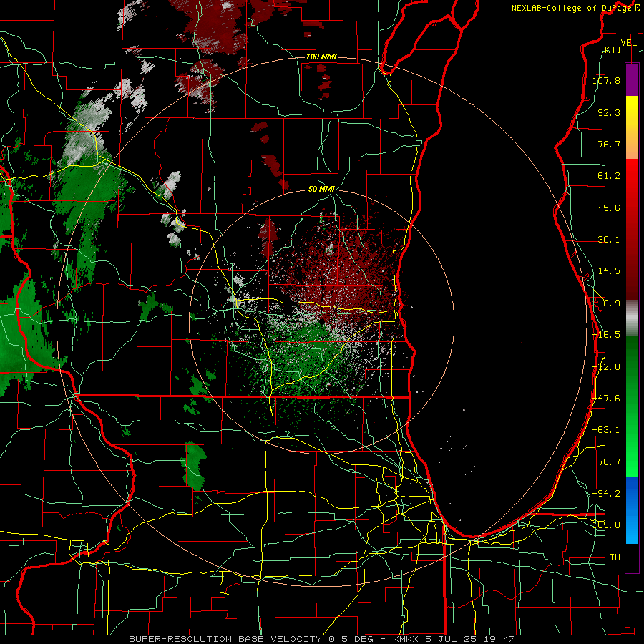Click the VEL legend title

628,42
